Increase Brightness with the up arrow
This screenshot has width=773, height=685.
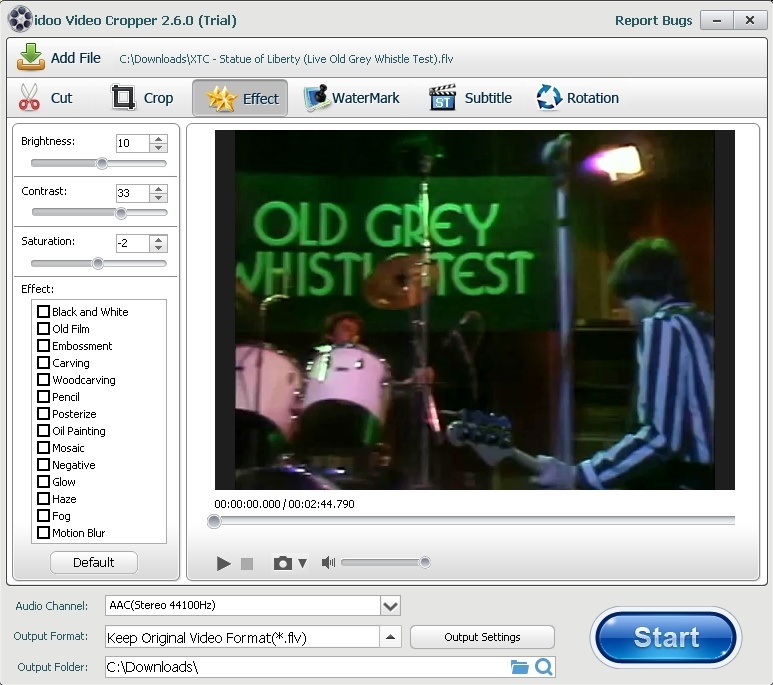pyautogui.click(x=158, y=139)
